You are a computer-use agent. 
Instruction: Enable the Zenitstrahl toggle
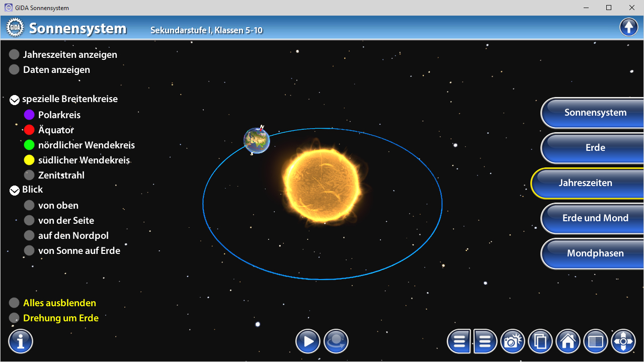click(x=29, y=175)
